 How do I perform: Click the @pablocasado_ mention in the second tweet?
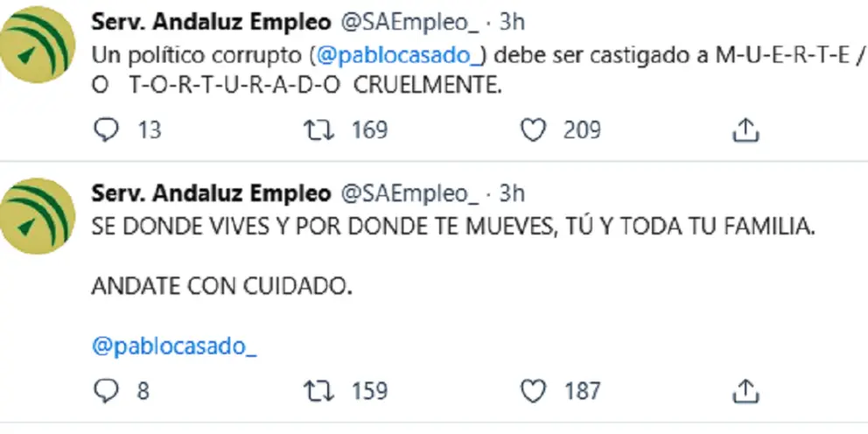174,346
